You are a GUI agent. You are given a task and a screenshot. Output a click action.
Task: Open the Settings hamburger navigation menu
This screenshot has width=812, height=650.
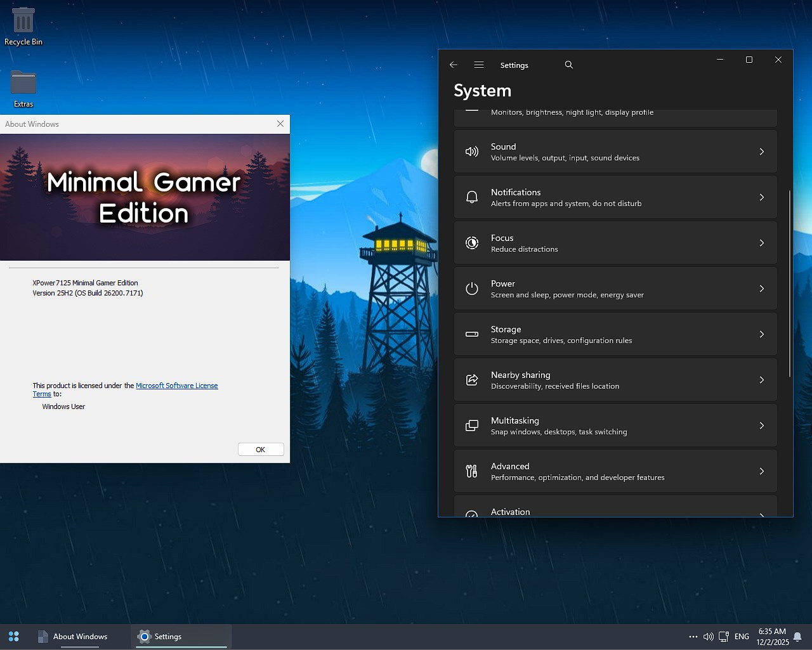[x=479, y=64]
